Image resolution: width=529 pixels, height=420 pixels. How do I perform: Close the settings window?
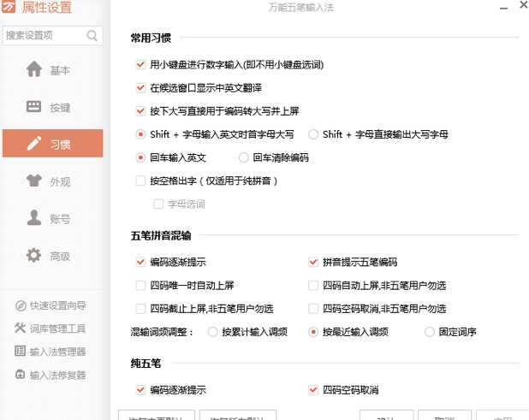(x=524, y=4)
